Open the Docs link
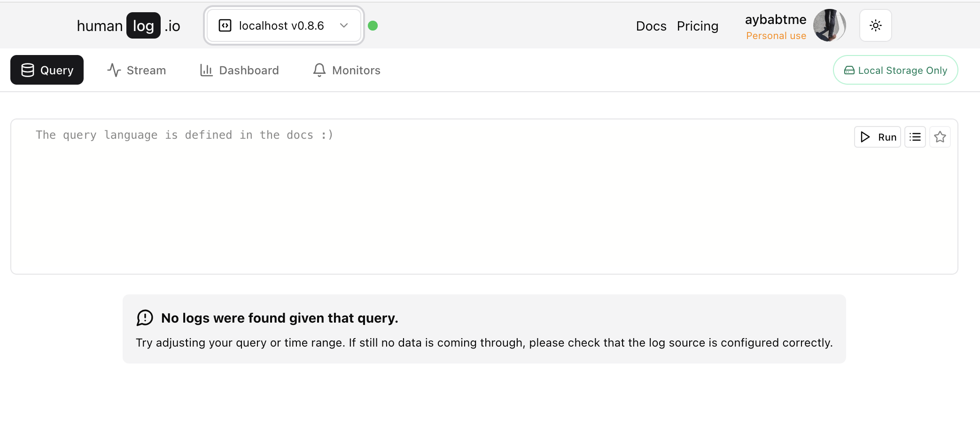The width and height of the screenshot is (980, 443). [x=651, y=26]
